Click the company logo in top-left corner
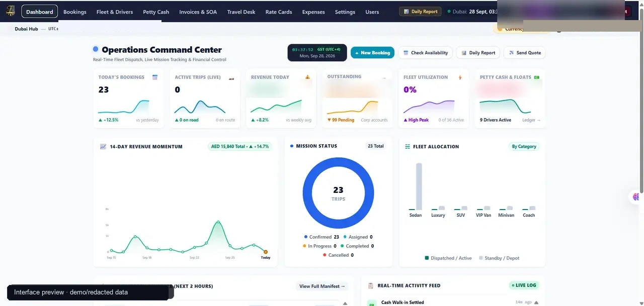The image size is (644, 306). [11, 11]
